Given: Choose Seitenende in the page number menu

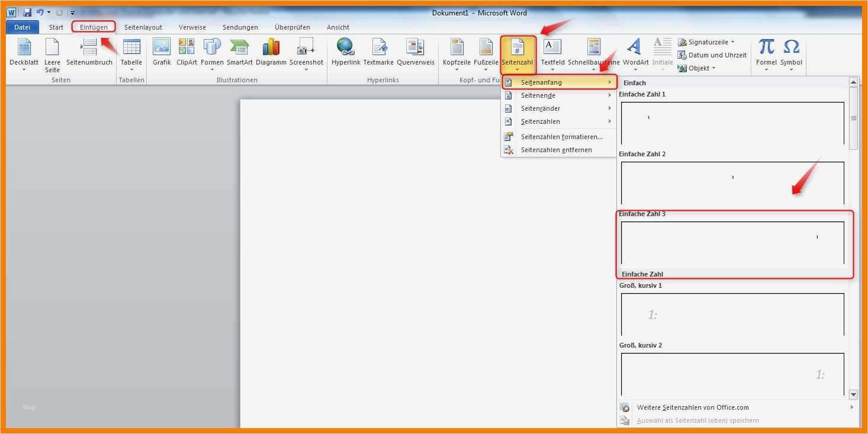Looking at the screenshot, I should [558, 95].
